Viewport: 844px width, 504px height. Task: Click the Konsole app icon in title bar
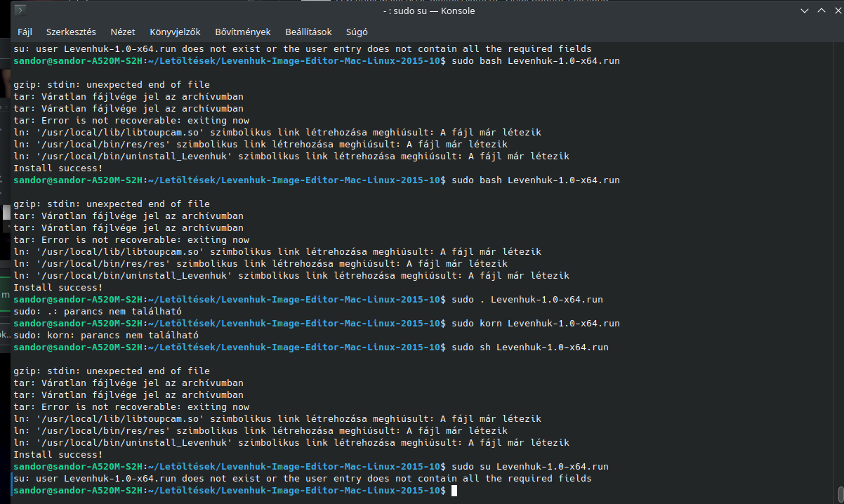[21, 11]
